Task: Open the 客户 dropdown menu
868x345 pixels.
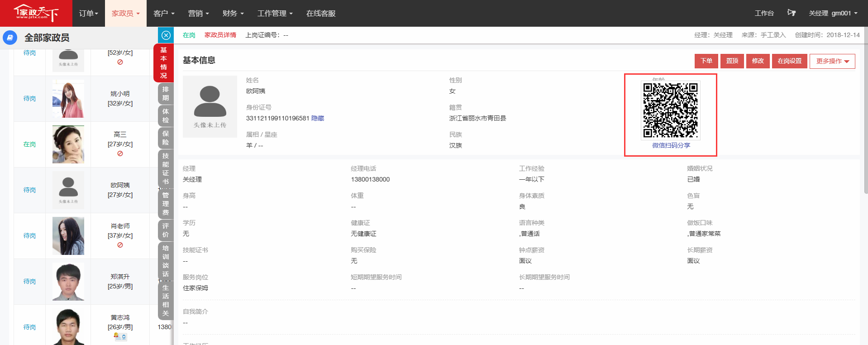Action: tap(164, 13)
